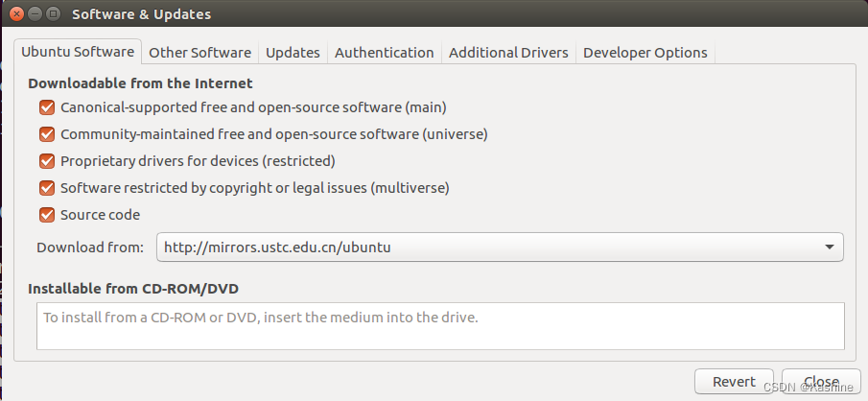
Task: Click the Software & Updates title bar
Action: [432, 14]
